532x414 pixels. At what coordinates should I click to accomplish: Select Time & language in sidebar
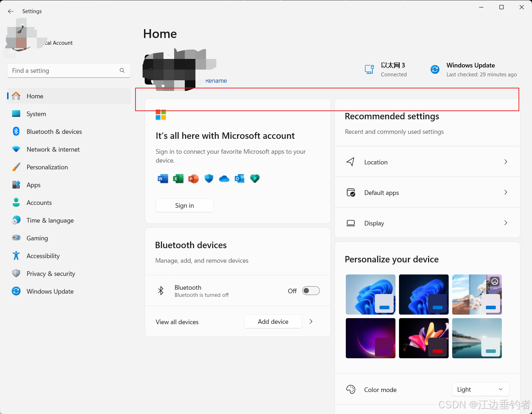[69, 220]
